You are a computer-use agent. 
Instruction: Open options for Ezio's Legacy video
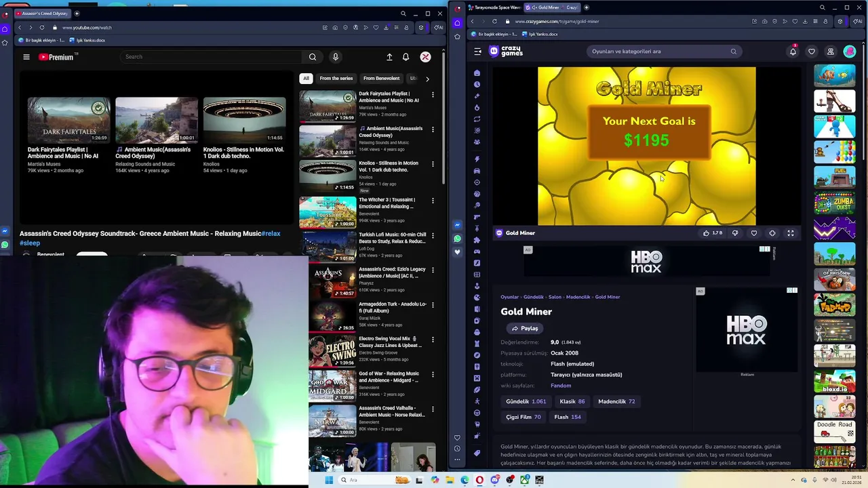coord(433,270)
